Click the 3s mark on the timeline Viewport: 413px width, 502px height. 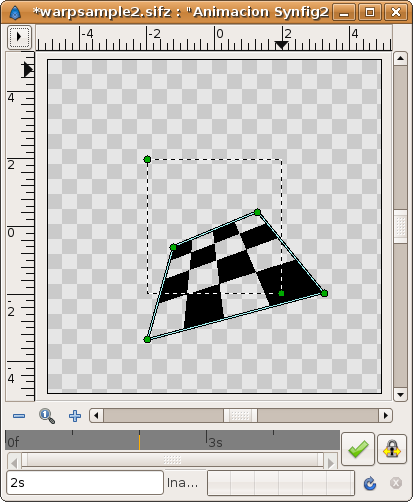[x=215, y=443]
